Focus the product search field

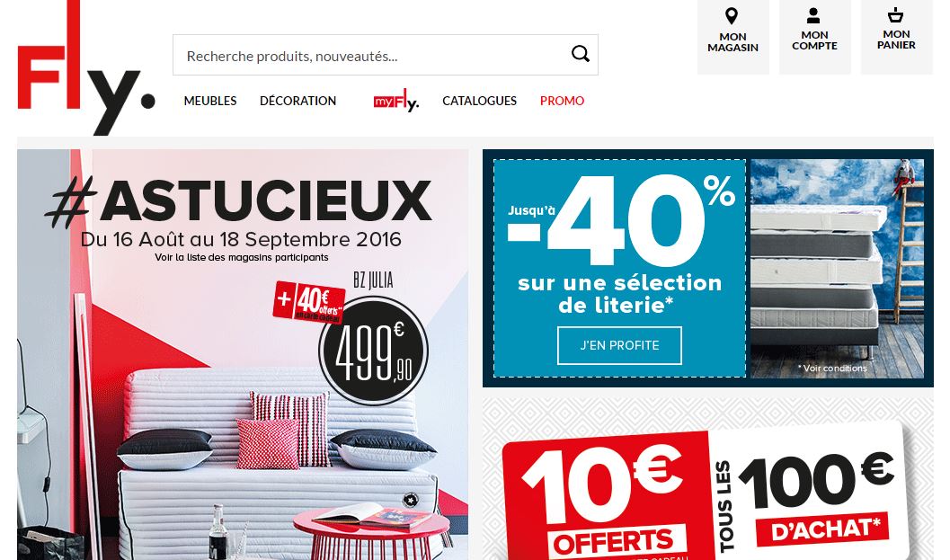coord(371,55)
